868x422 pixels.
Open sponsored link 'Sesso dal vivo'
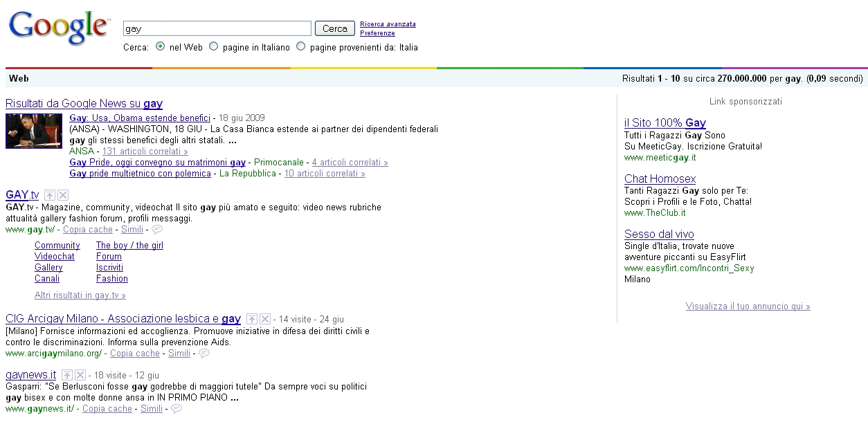click(x=659, y=235)
